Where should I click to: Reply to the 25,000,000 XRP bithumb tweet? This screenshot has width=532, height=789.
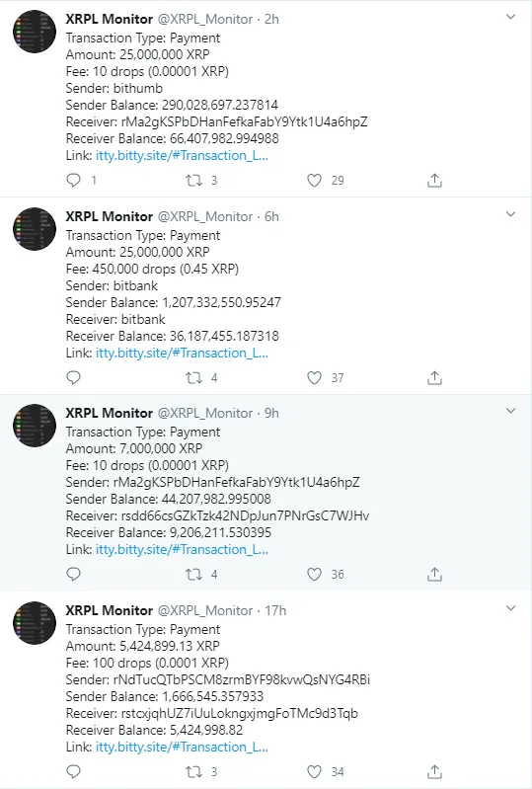(x=73, y=180)
